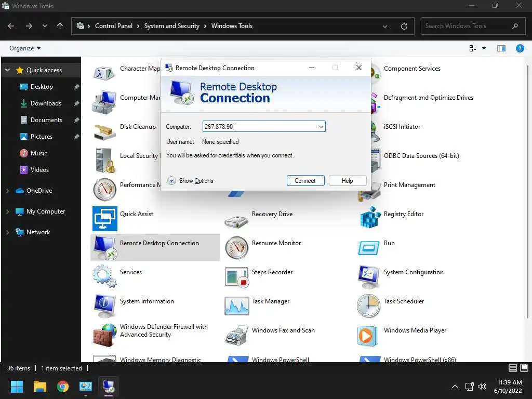Click the Connect button
The height and width of the screenshot is (399, 532).
click(305, 181)
